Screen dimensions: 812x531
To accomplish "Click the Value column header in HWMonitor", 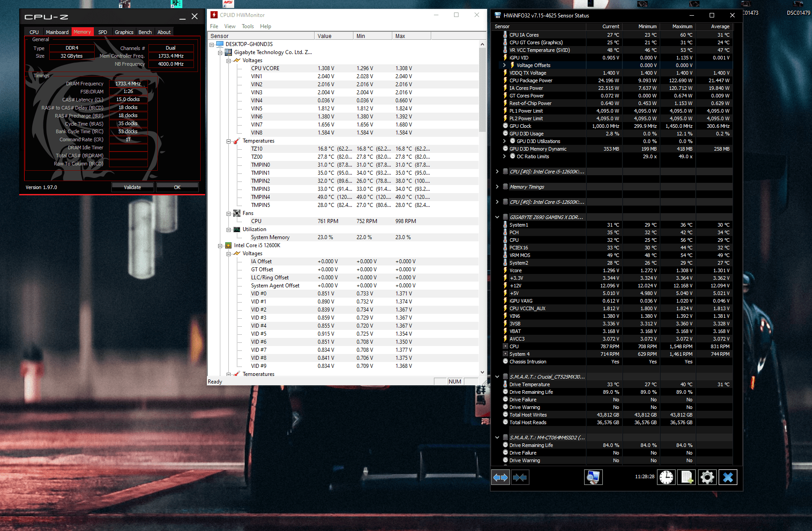I will pos(334,36).
